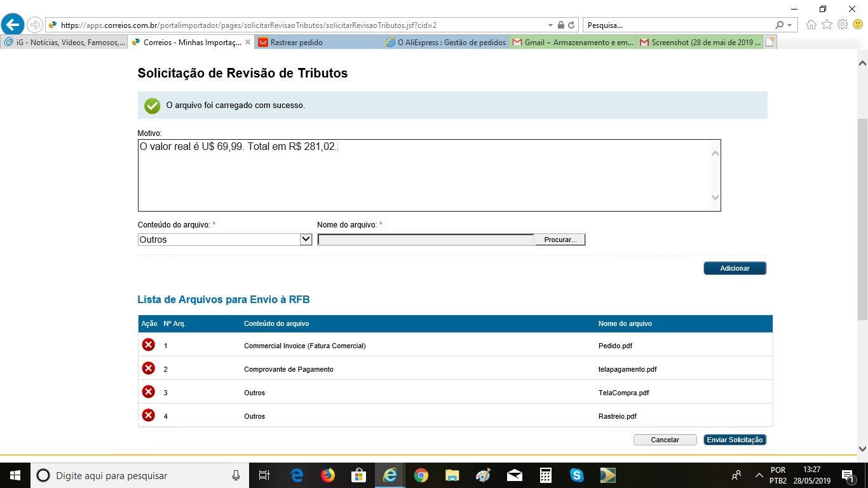
Task: Click Comprovante de Pagamento cell
Action: (x=288, y=369)
